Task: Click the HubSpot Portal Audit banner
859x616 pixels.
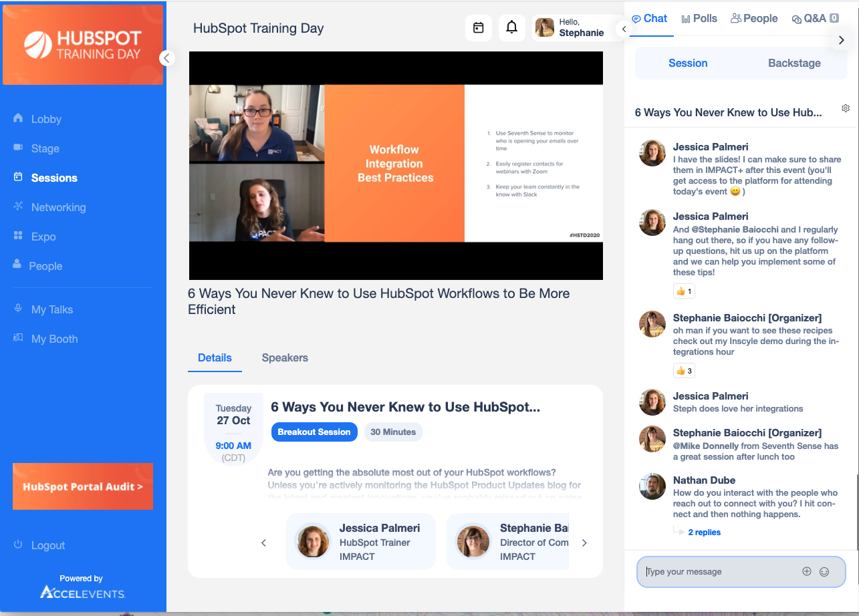Action: 83,486
